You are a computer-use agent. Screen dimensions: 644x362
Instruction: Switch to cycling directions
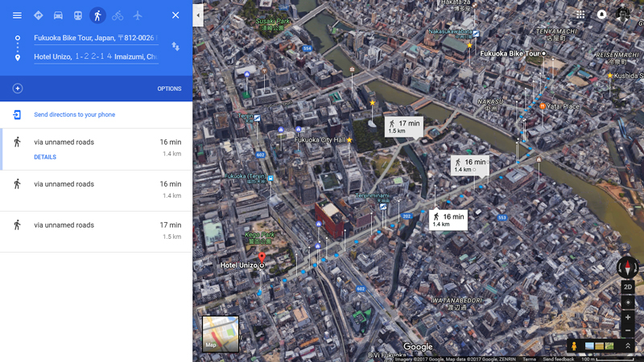tap(118, 15)
